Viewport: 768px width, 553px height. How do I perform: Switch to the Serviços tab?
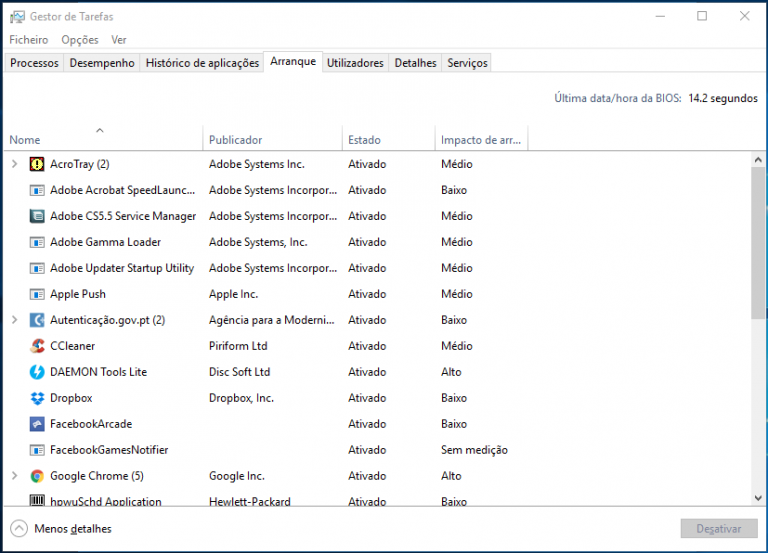(x=467, y=63)
